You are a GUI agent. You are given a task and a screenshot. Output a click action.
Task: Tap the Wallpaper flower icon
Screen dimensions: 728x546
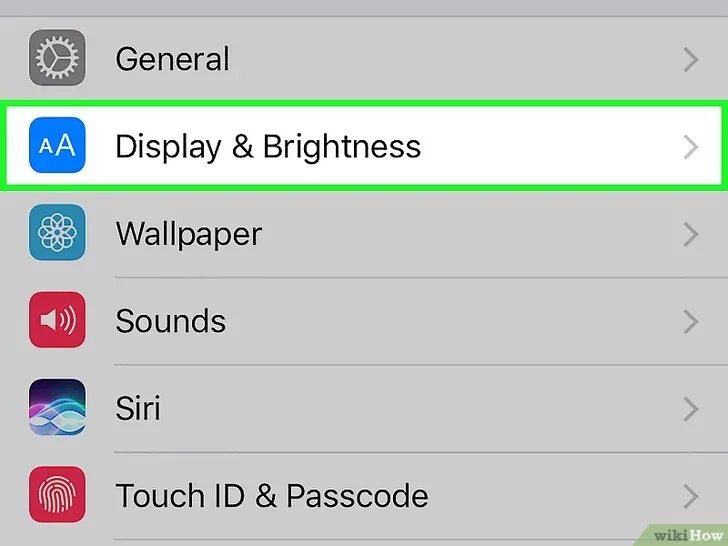point(57,233)
